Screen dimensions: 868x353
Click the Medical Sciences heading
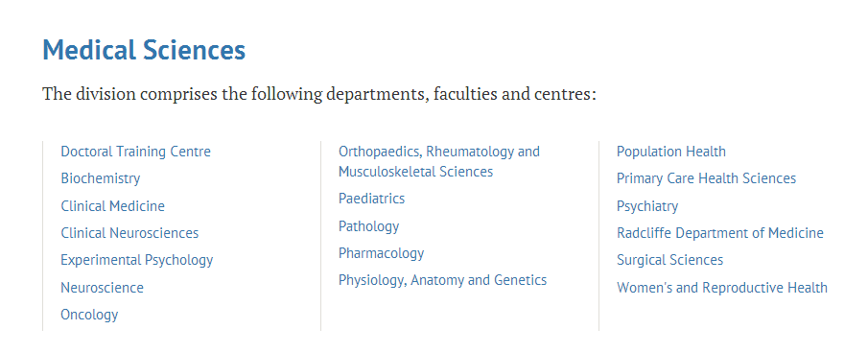[144, 50]
